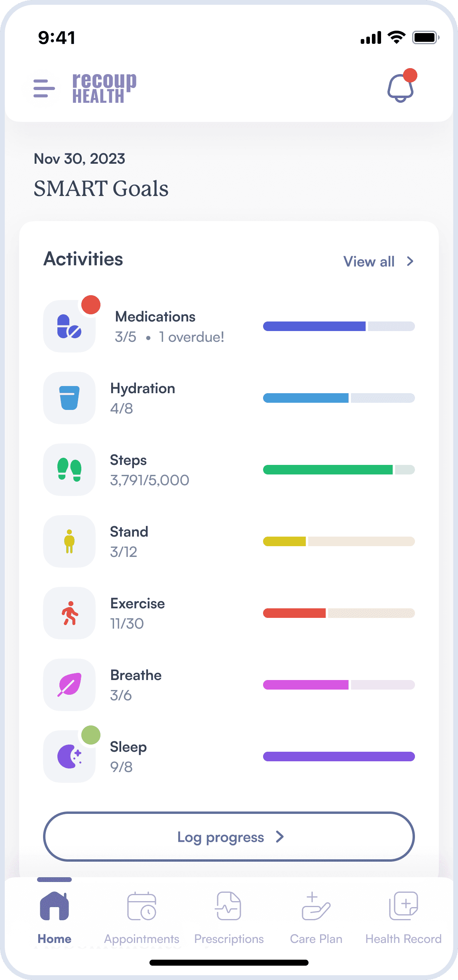Screen dimensions: 458x980
Task: Tap the Steps footprints icon
Action: point(69,470)
